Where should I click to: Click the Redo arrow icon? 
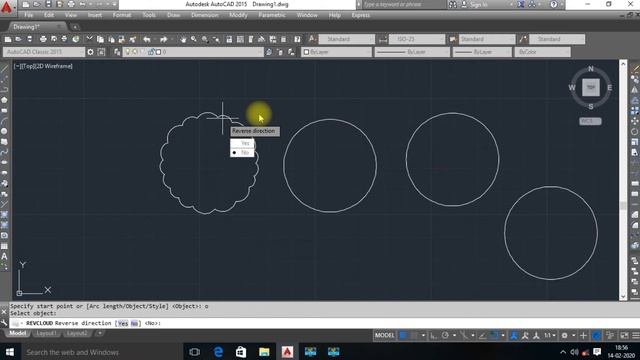163,39
